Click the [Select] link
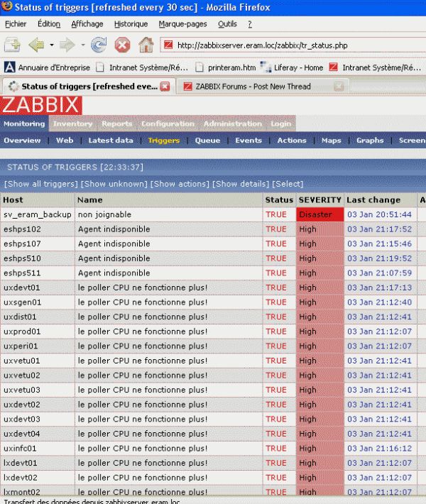 click(x=288, y=184)
